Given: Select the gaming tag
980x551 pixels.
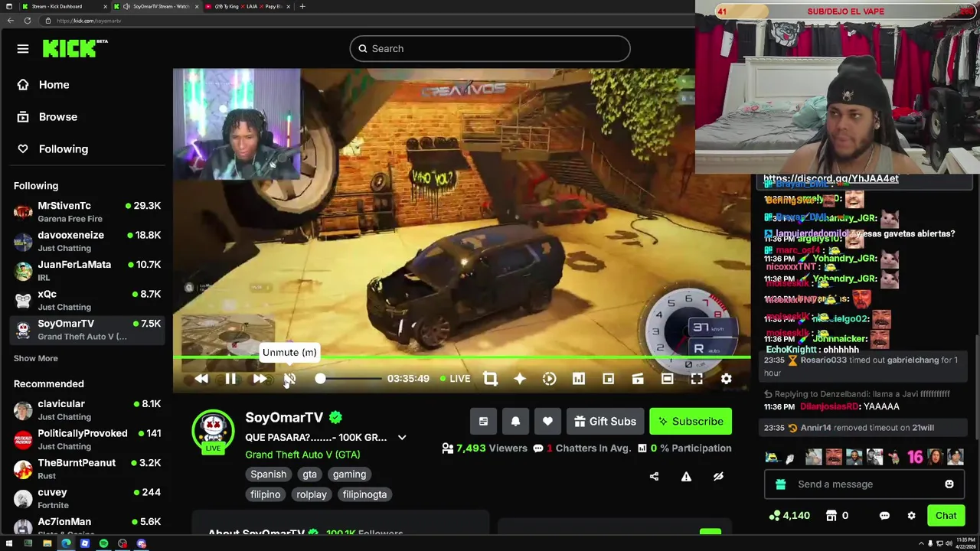Looking at the screenshot, I should pos(349,474).
